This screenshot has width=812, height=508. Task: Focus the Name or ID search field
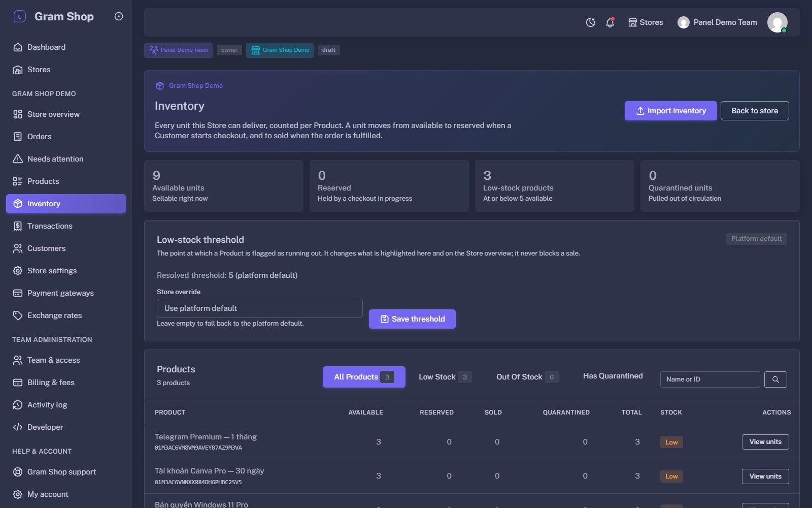[710, 379]
